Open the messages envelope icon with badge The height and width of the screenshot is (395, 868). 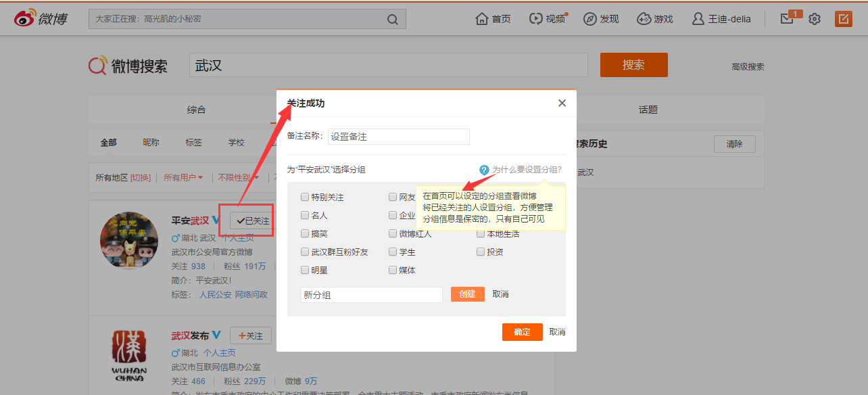(787, 19)
